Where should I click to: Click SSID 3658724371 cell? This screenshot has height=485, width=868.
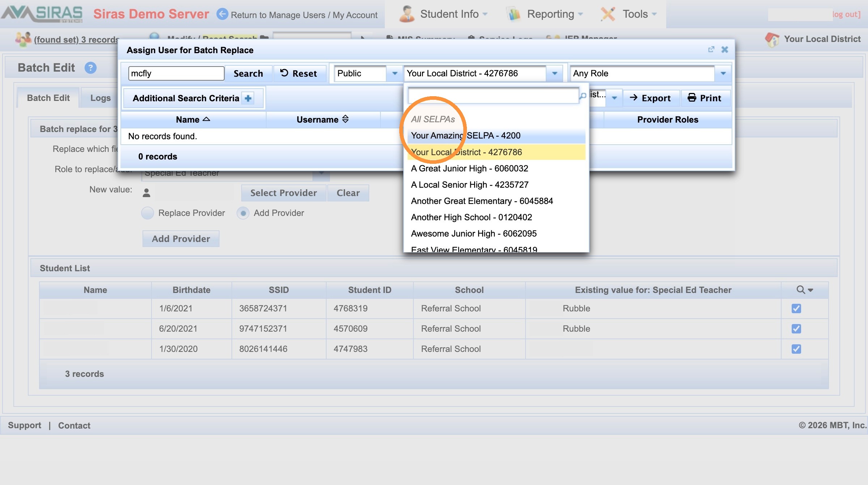[279, 309]
